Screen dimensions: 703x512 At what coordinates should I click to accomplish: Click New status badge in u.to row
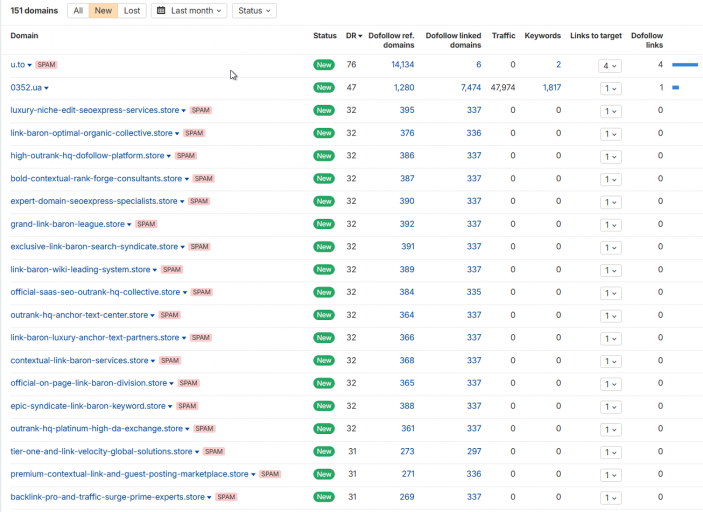(324, 65)
